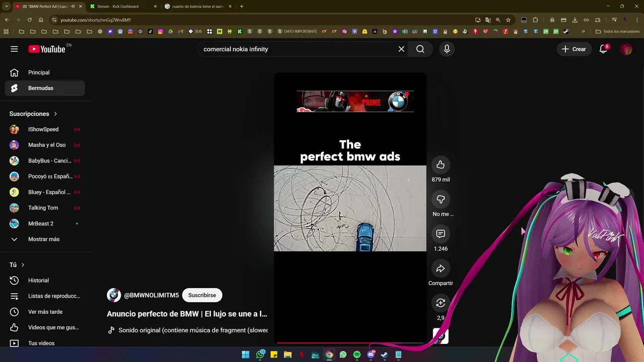Mute the BMW Perfect Ad tab audio
Image resolution: width=644 pixels, height=362 pixels.
click(73, 7)
